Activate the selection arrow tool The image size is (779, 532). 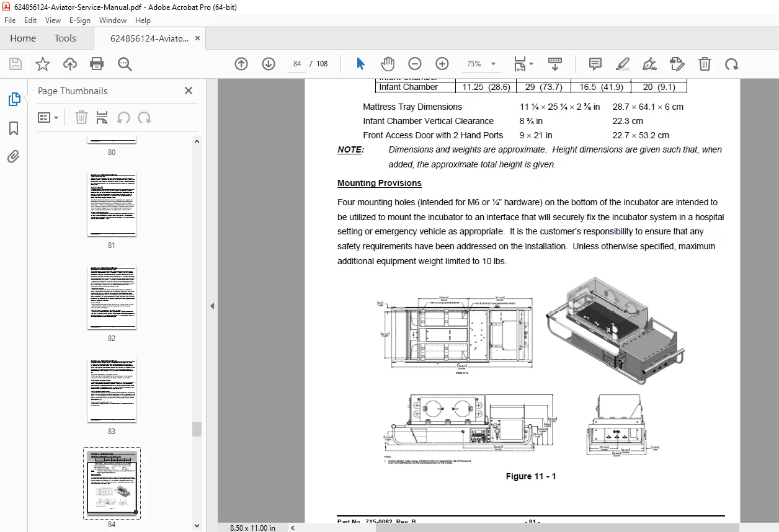[360, 64]
